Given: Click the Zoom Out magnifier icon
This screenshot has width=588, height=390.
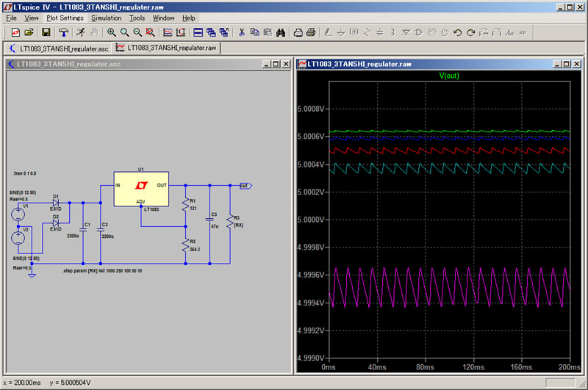Looking at the screenshot, I should (137, 32).
